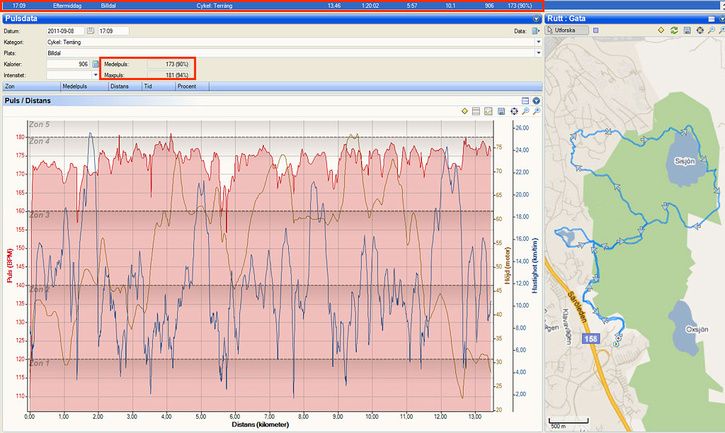Image resolution: width=725 pixels, height=433 pixels.
Task: Click the time field showing 17:09
Action: [x=113, y=31]
